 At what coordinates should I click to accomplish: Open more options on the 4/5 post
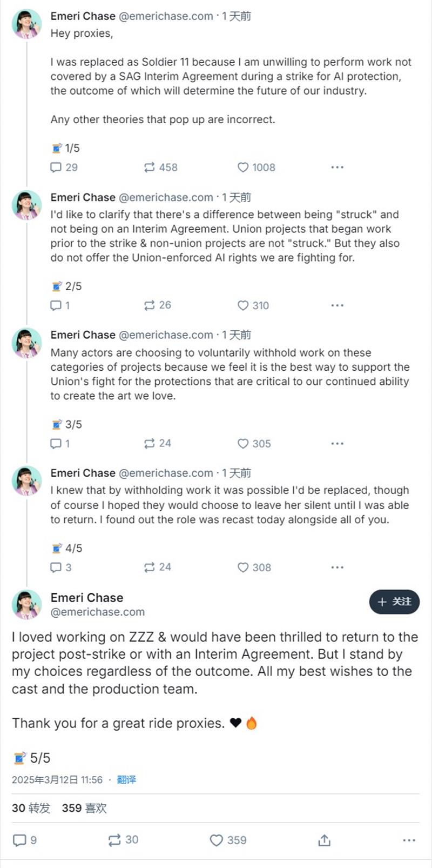tap(337, 567)
